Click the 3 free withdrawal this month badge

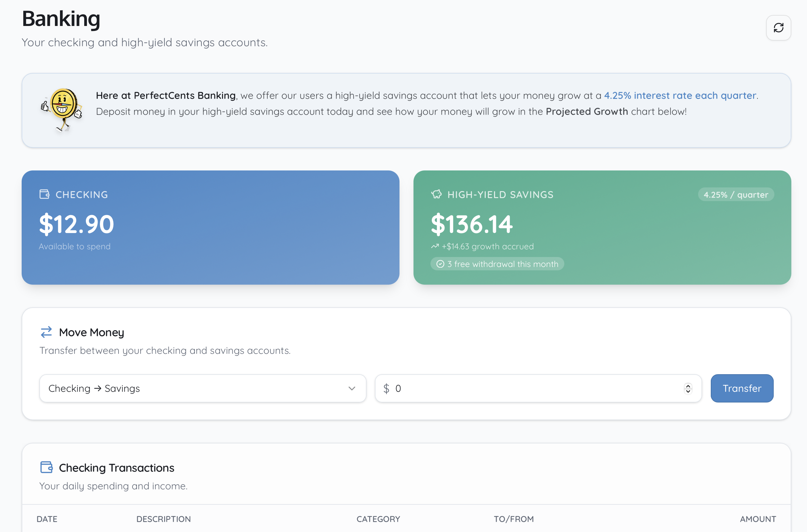(497, 264)
